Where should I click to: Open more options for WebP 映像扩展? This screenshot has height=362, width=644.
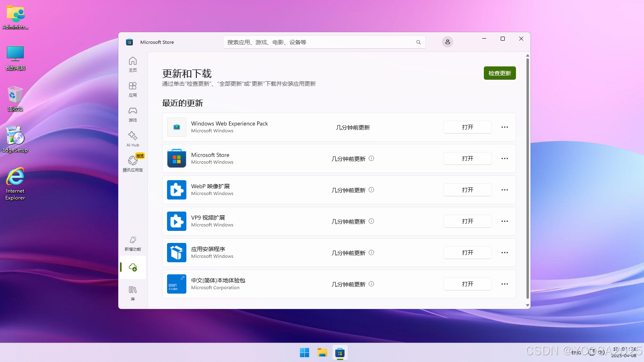coord(505,190)
